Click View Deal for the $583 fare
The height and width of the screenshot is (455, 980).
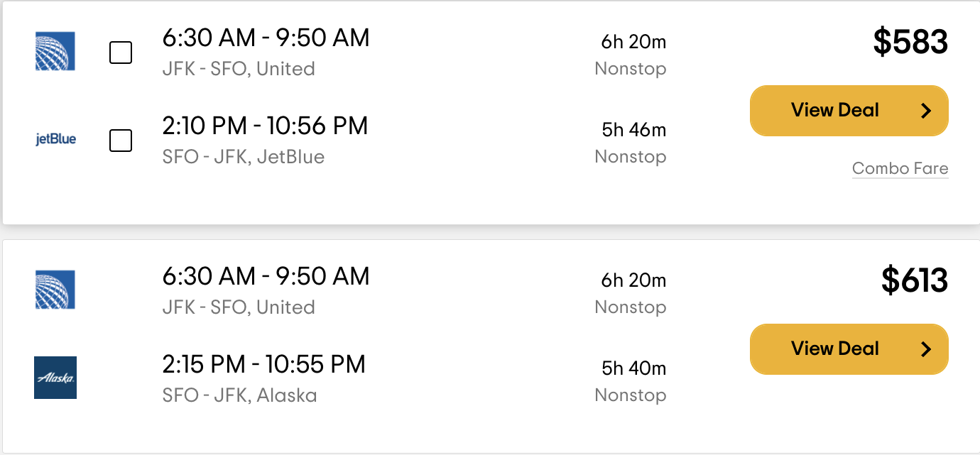coord(849,111)
